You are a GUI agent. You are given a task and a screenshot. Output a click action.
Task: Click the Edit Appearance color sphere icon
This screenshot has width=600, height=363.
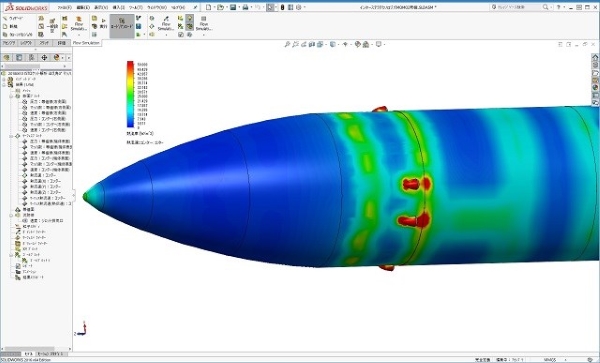pyautogui.click(x=357, y=44)
